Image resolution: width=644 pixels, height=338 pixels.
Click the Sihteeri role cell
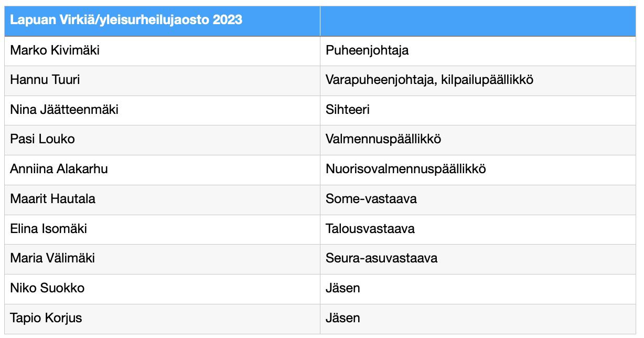(x=478, y=110)
